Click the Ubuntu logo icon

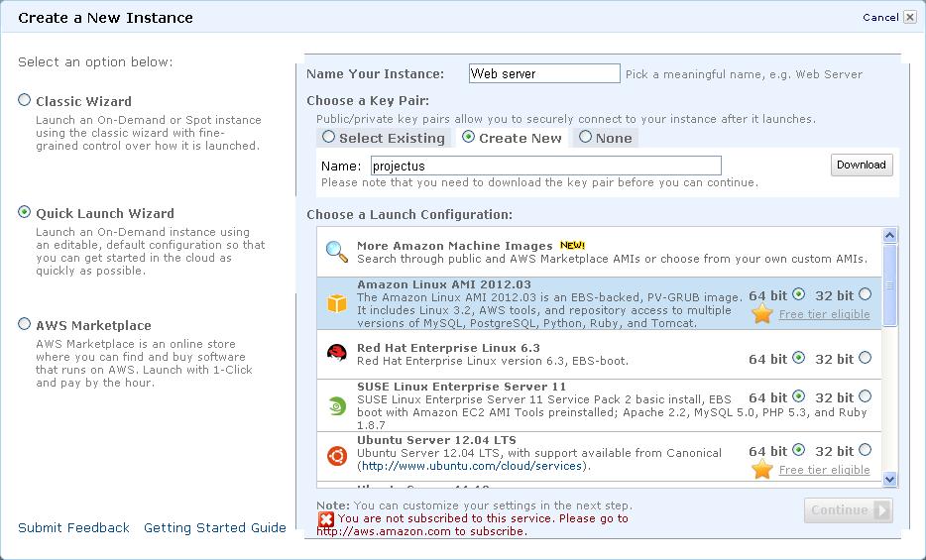tap(337, 456)
